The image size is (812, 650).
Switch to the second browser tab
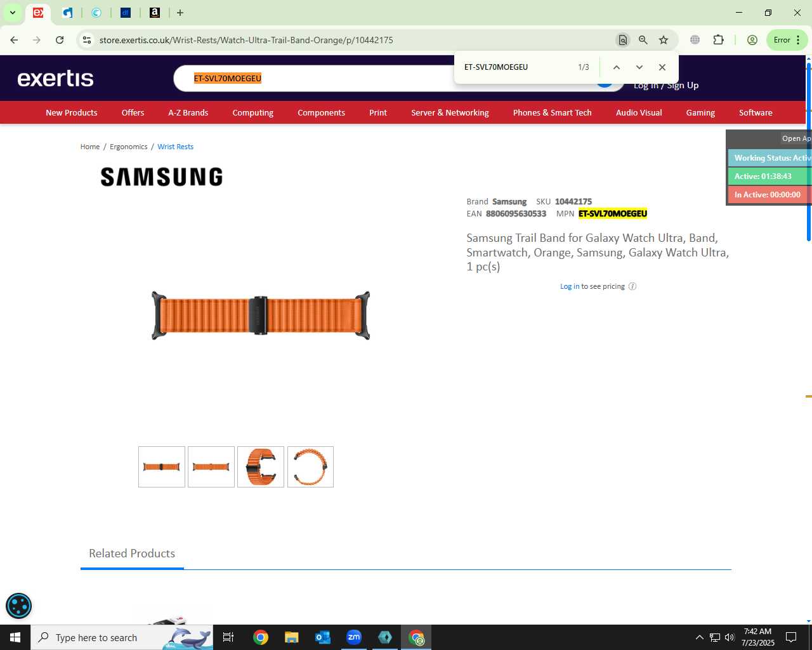coord(68,13)
